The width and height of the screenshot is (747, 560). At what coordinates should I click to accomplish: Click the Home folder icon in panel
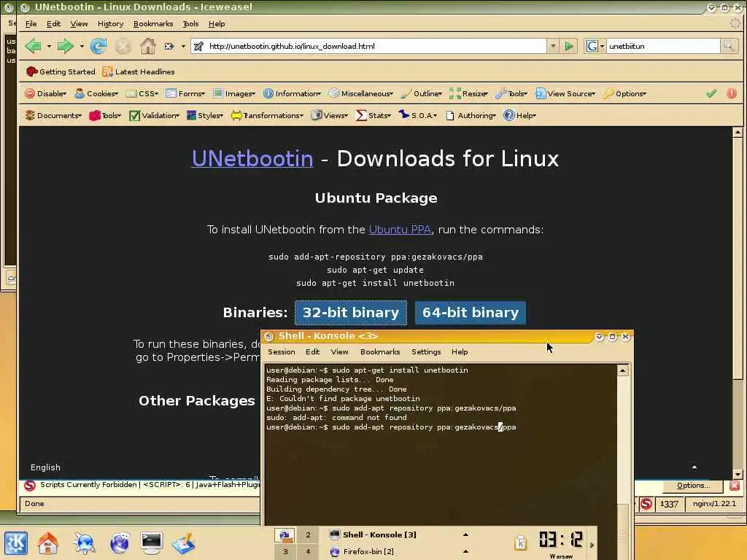(48, 543)
